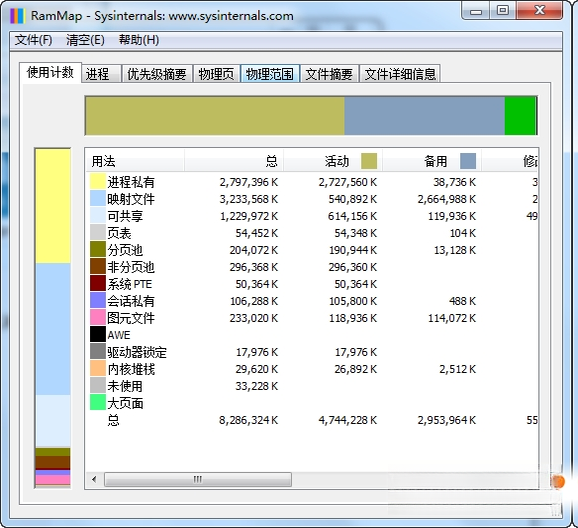This screenshot has width=578, height=528.
Task: Open the 清空(E) menu
Action: pyautogui.click(x=85, y=40)
